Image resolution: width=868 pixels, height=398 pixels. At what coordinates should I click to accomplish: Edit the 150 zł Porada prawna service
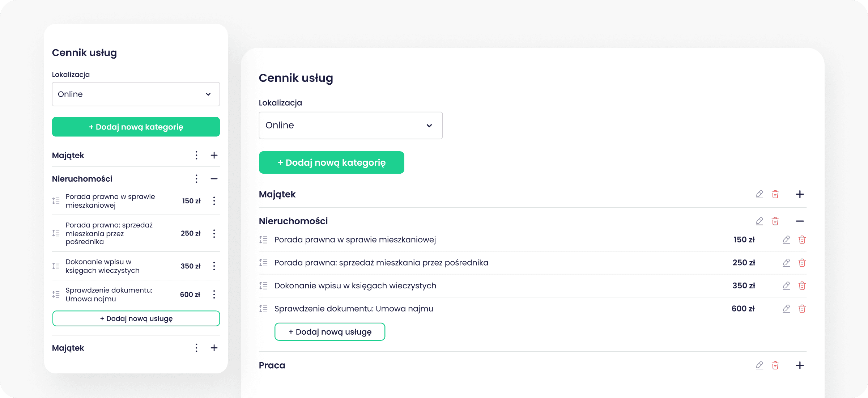786,240
